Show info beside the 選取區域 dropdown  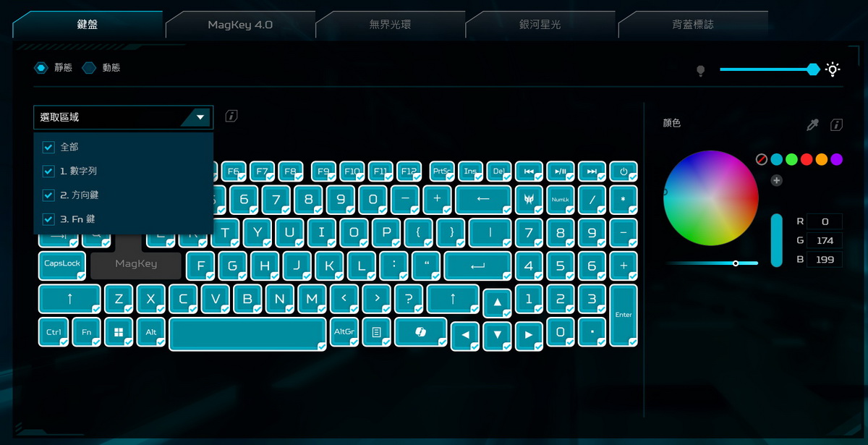231,116
